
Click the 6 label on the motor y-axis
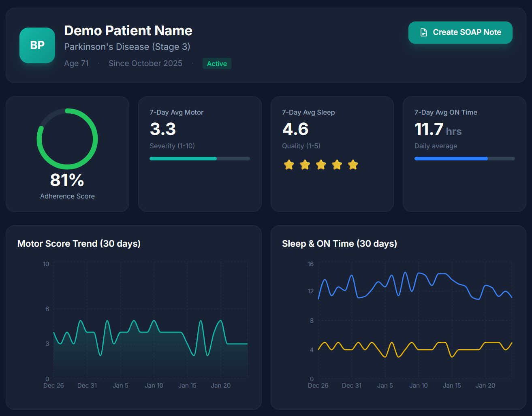click(47, 309)
